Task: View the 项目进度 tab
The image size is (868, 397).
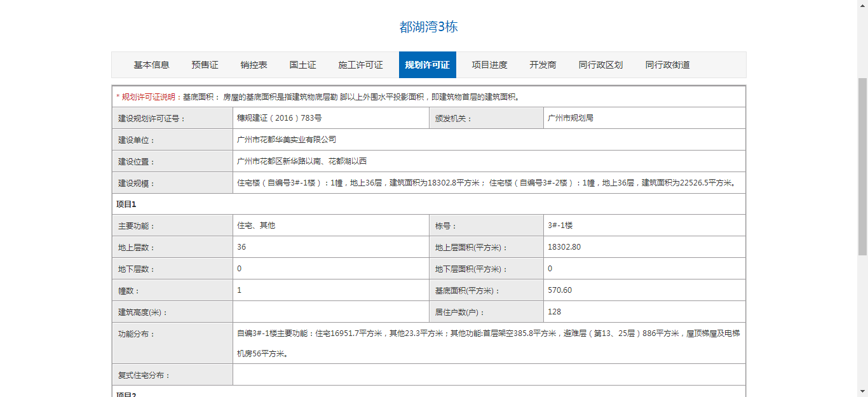Action: (489, 65)
